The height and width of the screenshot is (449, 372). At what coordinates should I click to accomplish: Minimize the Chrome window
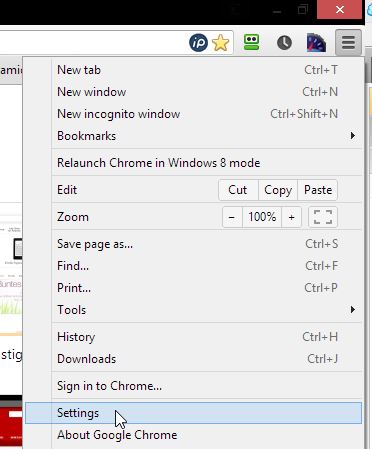[277, 11]
